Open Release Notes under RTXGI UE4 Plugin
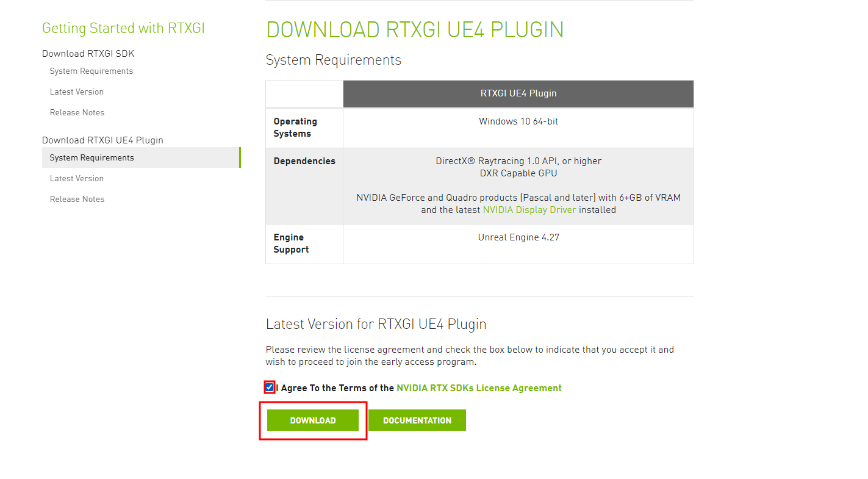This screenshot has height=479, width=868. click(x=77, y=200)
